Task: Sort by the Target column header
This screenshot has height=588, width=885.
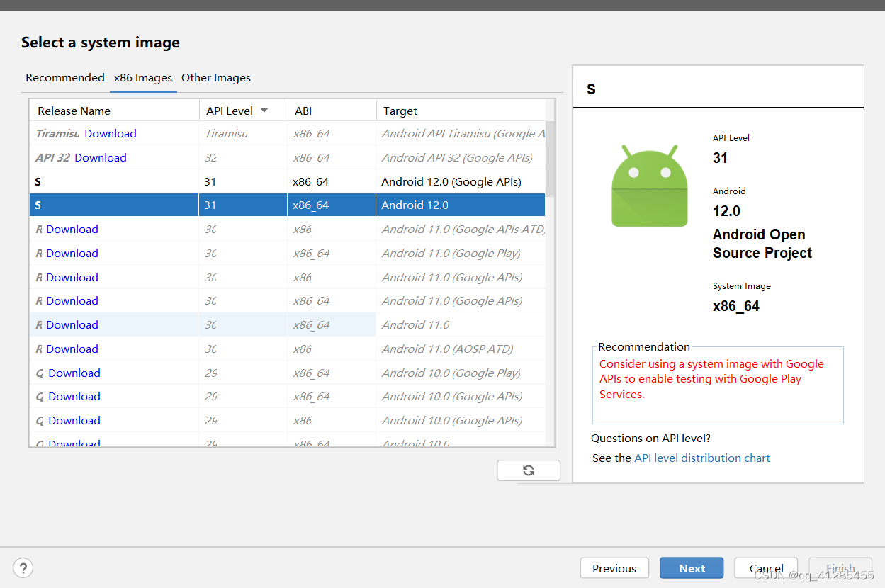Action: click(461, 111)
